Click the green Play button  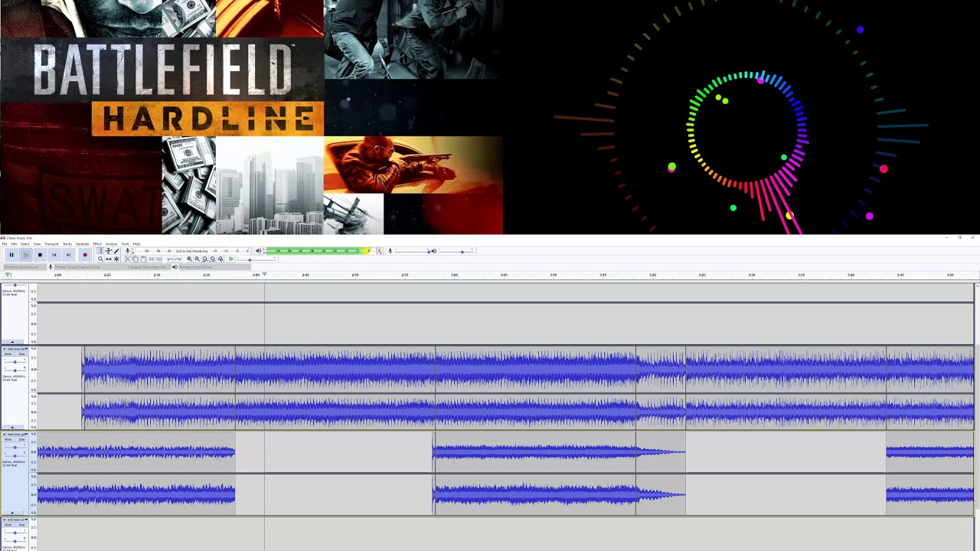26,255
